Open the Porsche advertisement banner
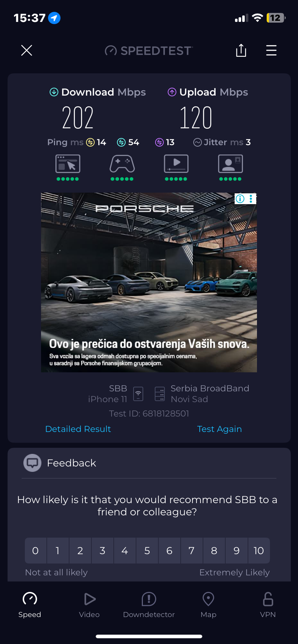The image size is (298, 644). 149,282
